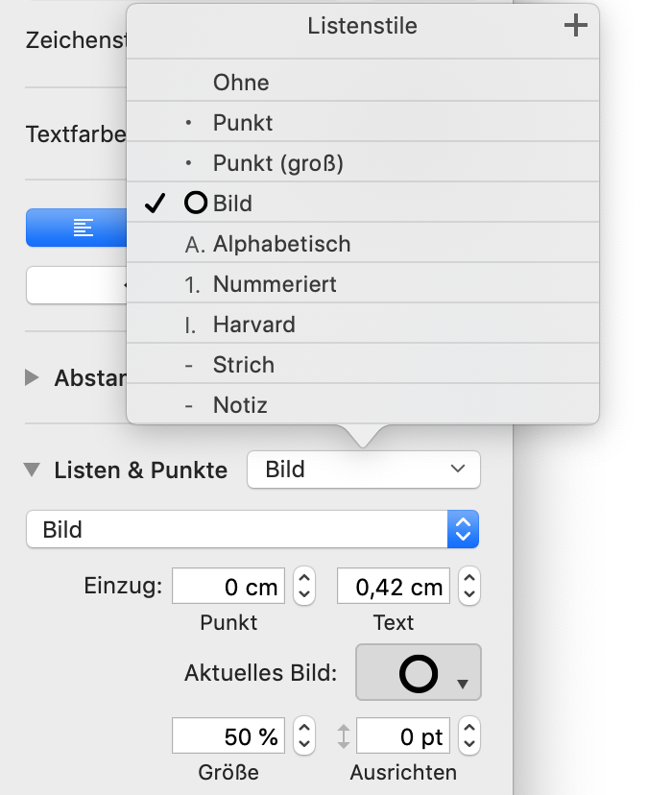Open the bullet type popup menu

[252, 529]
